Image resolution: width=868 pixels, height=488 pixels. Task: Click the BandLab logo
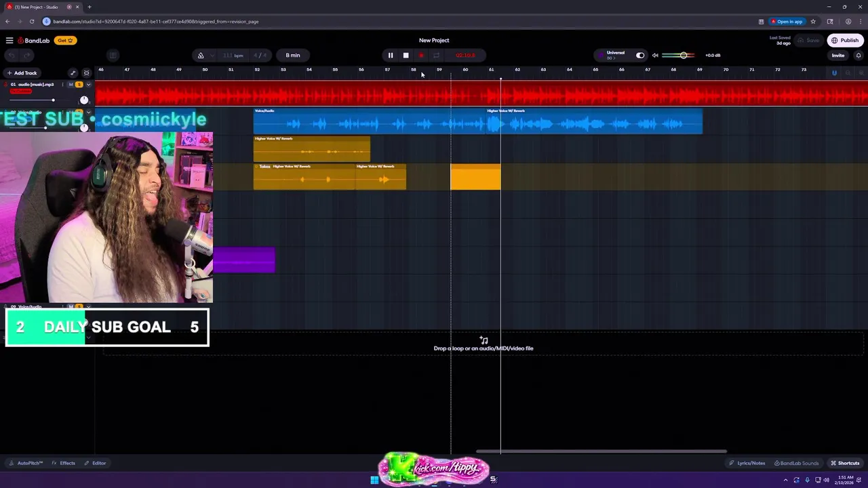(x=34, y=41)
